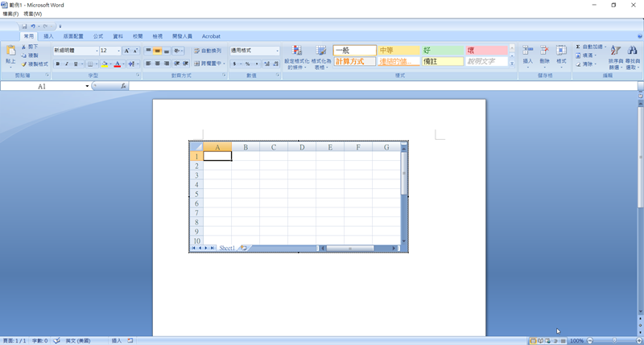
Task: Click the fill color paint bucket
Action: click(105, 64)
